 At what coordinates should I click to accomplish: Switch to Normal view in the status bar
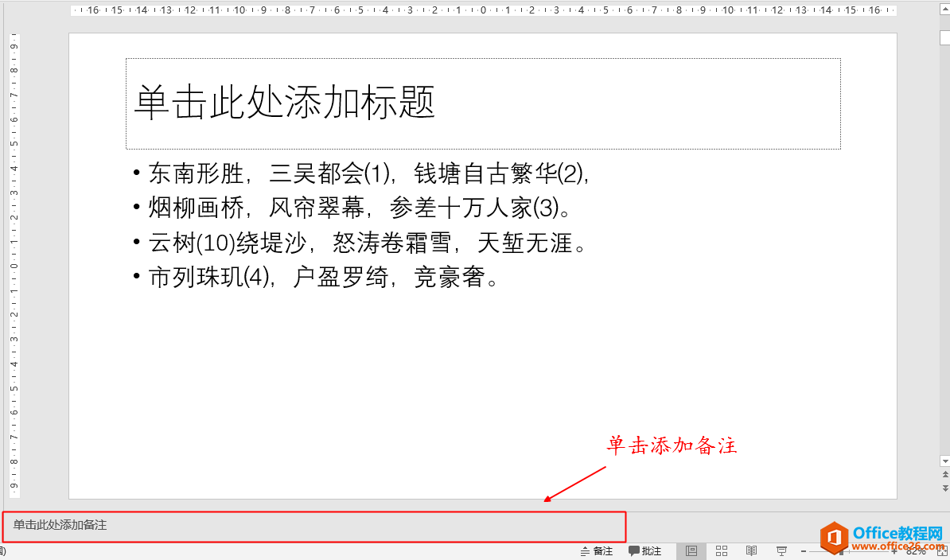point(691,551)
